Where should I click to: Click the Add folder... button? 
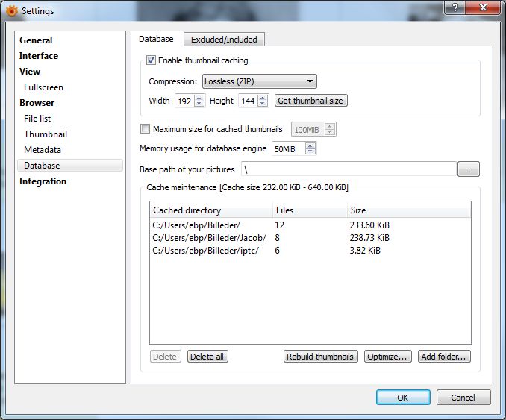pos(444,357)
